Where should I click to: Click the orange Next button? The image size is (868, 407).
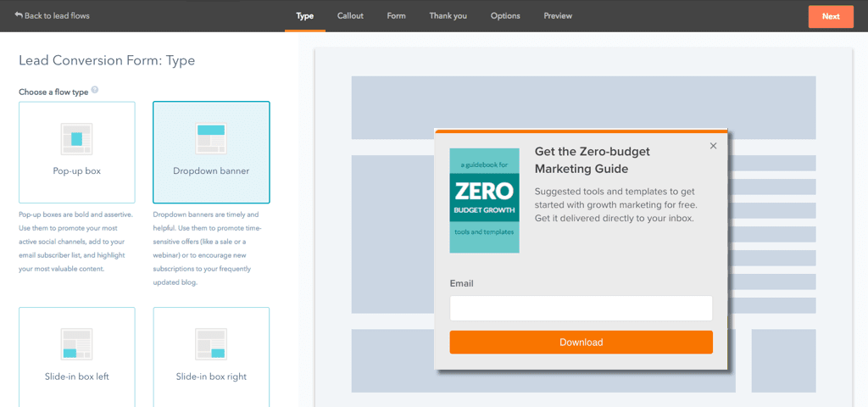[x=831, y=16]
